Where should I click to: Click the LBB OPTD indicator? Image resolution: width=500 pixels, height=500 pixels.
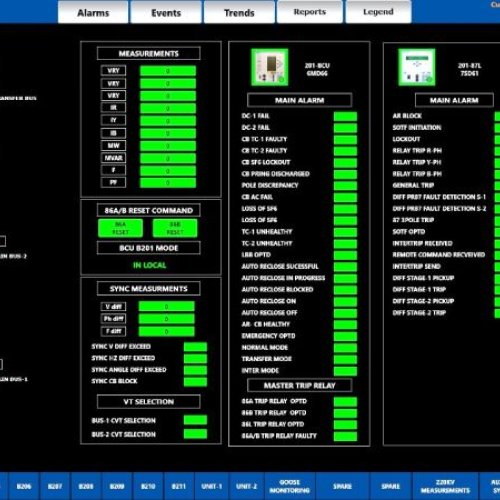pyautogui.click(x=345, y=255)
